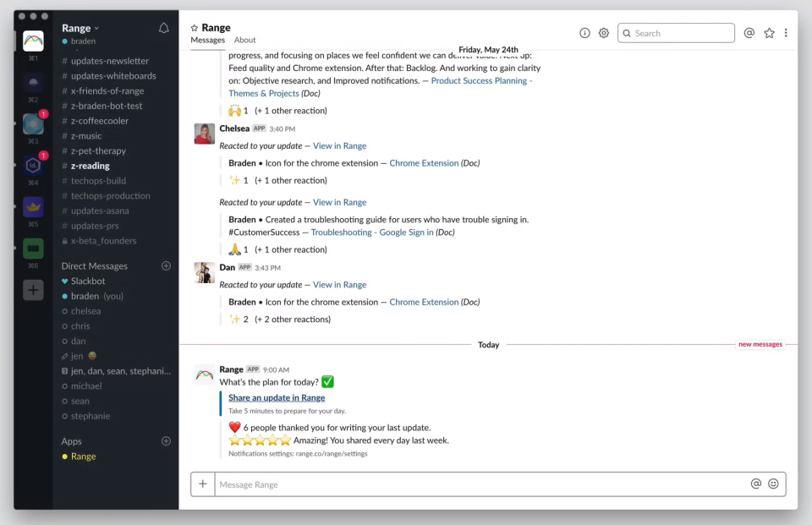Open the updates-prs channel

click(95, 226)
